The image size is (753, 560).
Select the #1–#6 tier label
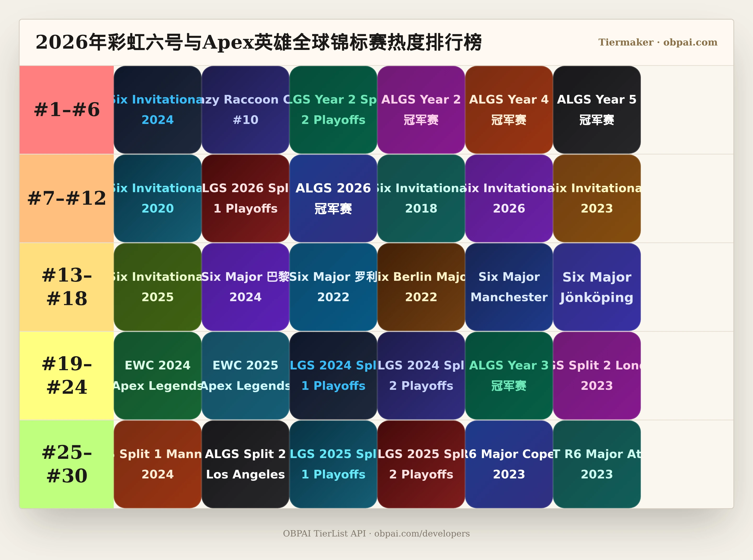click(x=67, y=110)
